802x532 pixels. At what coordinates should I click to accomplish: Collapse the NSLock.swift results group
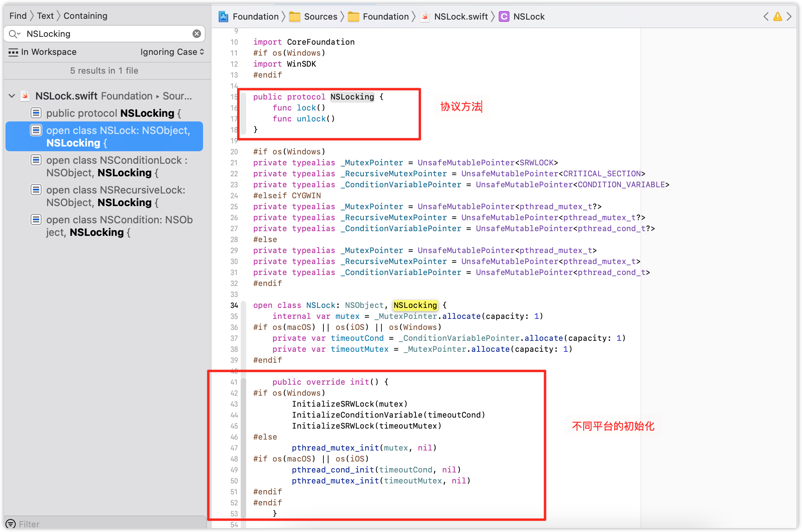click(x=12, y=96)
